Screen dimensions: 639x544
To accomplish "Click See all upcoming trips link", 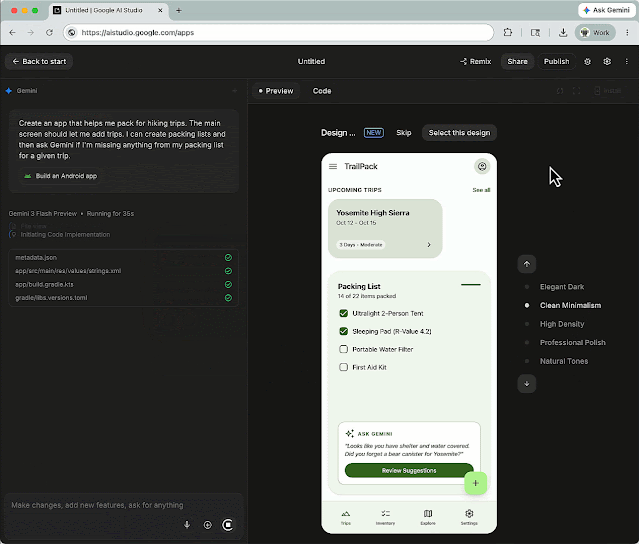I will [x=481, y=190].
